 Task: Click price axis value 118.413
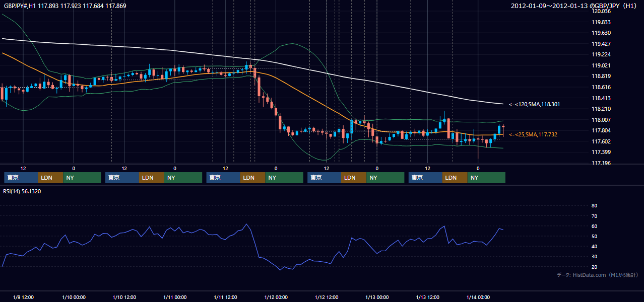click(601, 98)
